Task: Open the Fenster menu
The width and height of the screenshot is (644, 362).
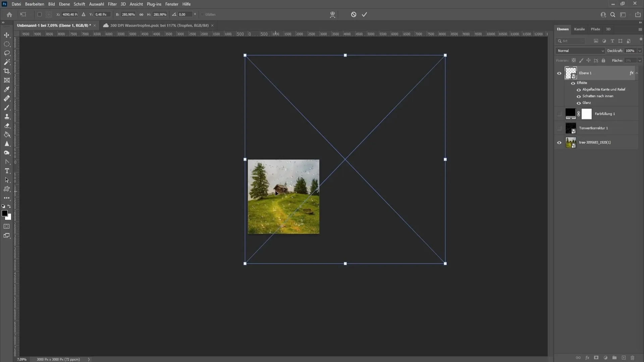Action: click(171, 4)
